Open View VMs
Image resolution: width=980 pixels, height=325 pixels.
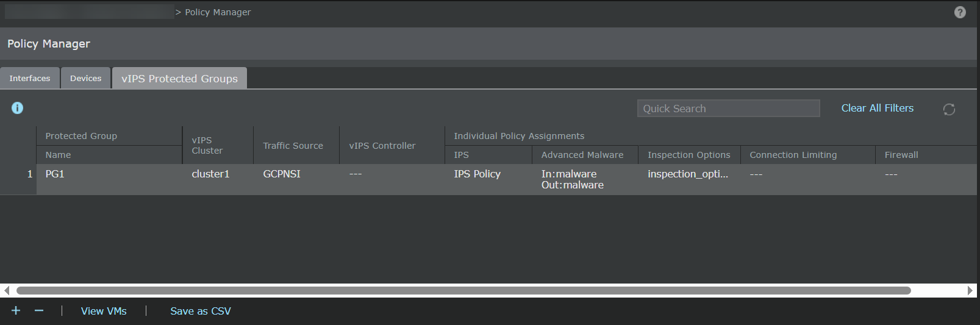[104, 311]
